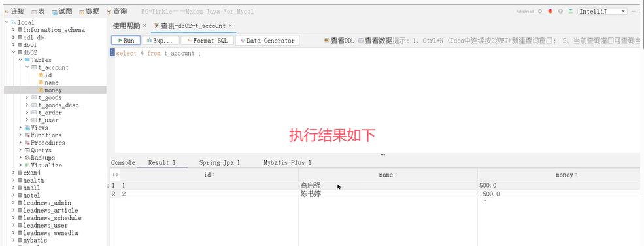The width and height of the screenshot is (644, 246).
Task: Click into the SQL editor text line
Action: coord(158,53)
